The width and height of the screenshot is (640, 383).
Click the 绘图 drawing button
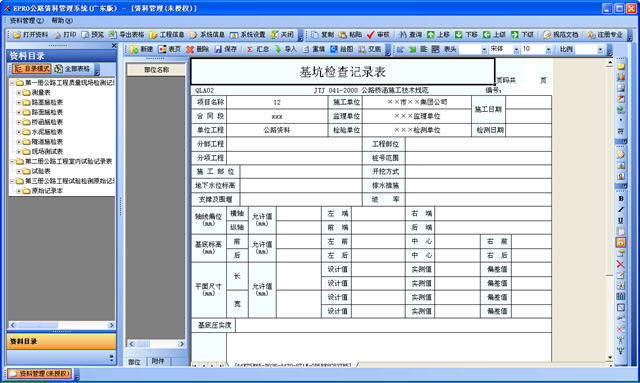coord(341,49)
